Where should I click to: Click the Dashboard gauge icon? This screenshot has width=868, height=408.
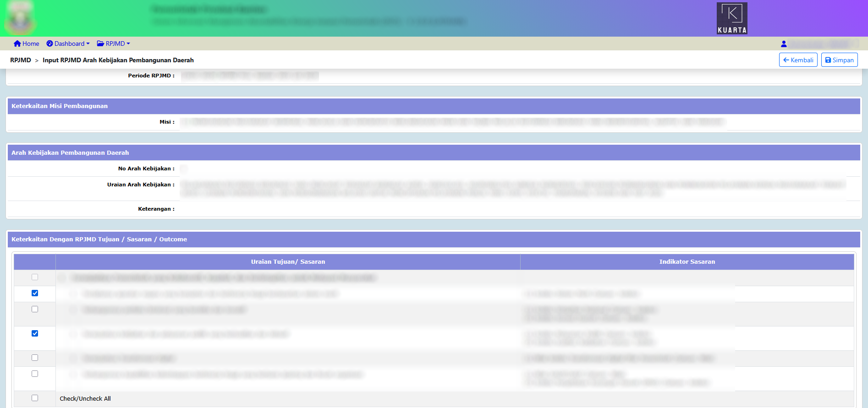point(49,44)
